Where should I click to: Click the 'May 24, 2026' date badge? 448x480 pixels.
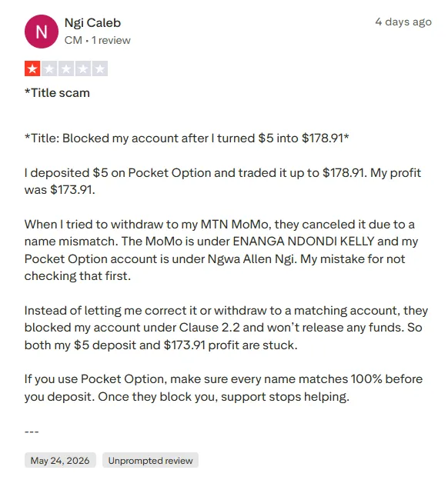tap(60, 460)
